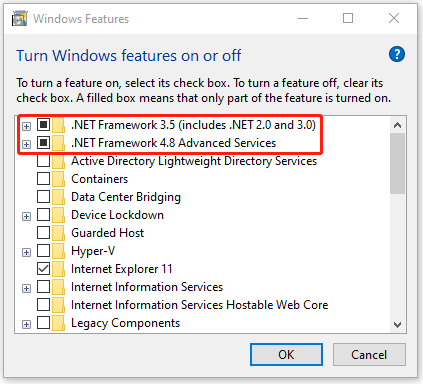Click folder icon next to Internet Explorer 11

point(59,269)
